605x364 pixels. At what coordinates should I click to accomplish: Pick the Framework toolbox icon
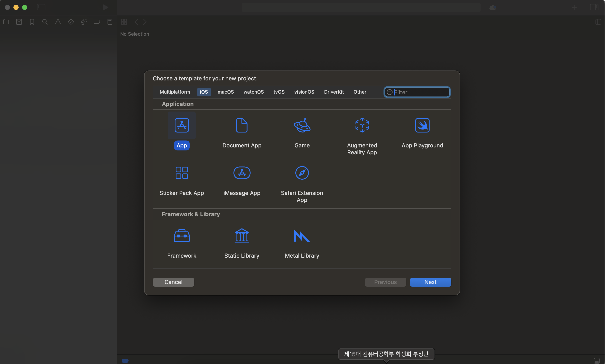point(182,236)
